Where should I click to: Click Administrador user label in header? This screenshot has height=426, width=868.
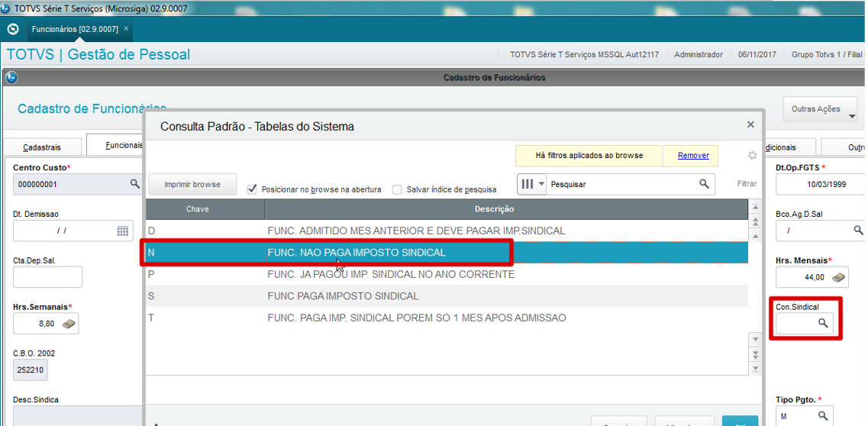pyautogui.click(x=699, y=55)
